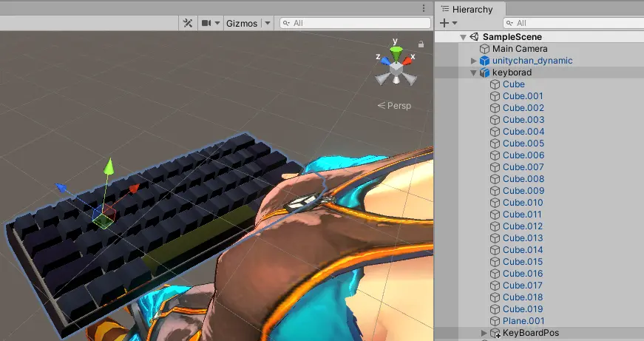Image resolution: width=644 pixels, height=341 pixels.
Task: Click the unitychan_dynamic prefab cube icon
Action: [x=484, y=61]
